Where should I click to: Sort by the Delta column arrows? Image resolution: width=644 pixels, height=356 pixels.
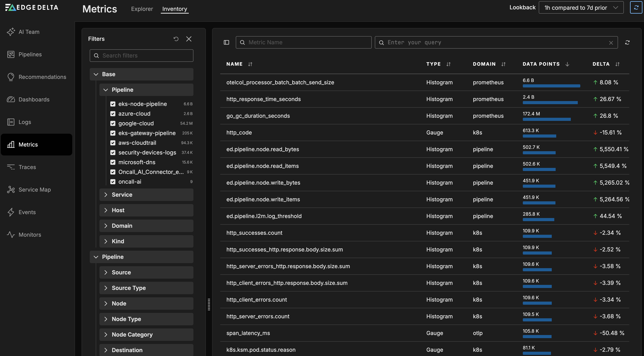point(617,64)
